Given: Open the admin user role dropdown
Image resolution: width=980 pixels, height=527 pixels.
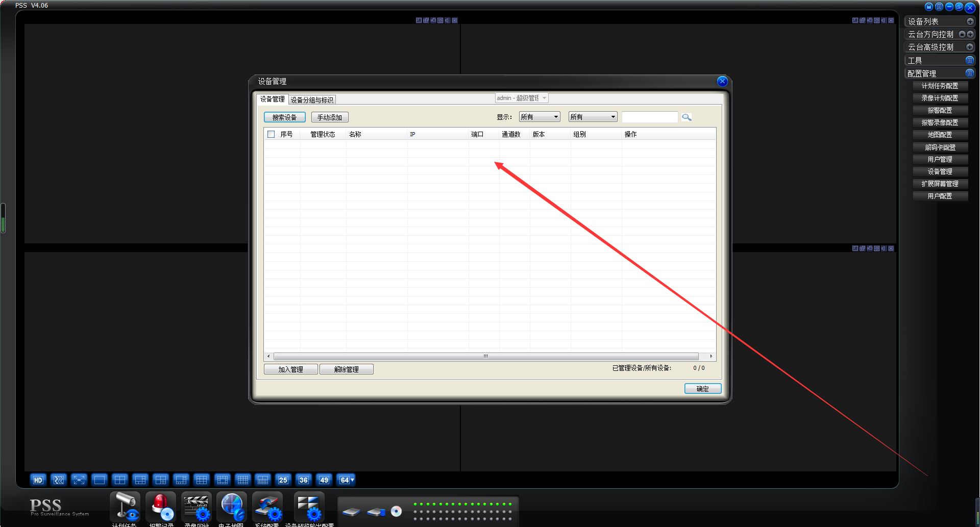Looking at the screenshot, I should point(522,98).
